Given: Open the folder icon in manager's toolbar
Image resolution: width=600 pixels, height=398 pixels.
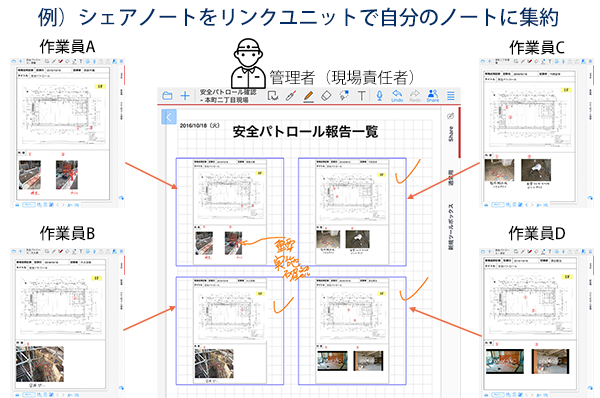Looking at the screenshot, I should coord(167,96).
